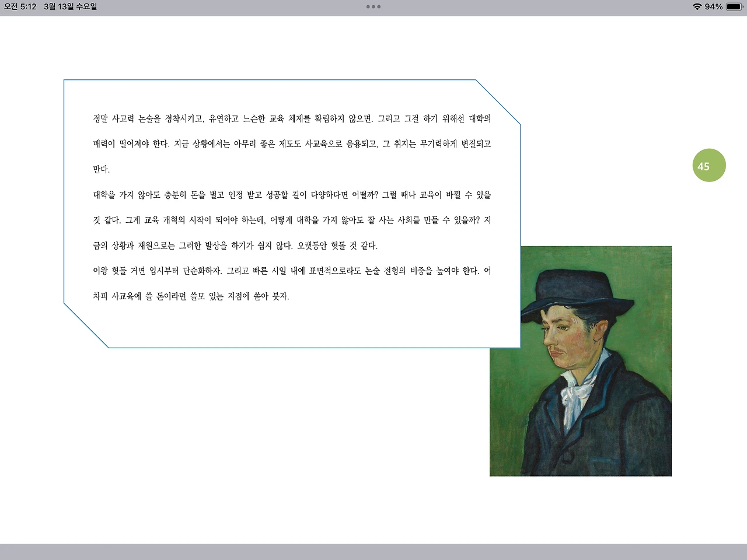Tap the date 3월 13일 수요일
The width and height of the screenshot is (747, 560).
[70, 6]
